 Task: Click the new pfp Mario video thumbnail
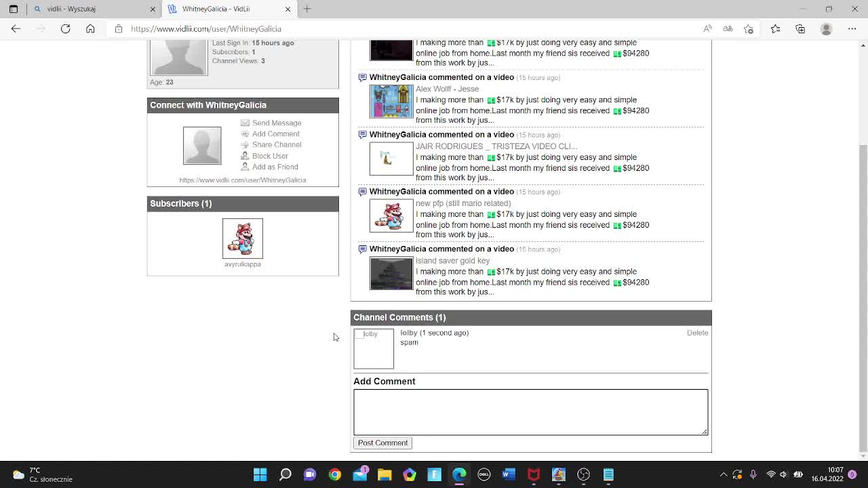[391, 216]
